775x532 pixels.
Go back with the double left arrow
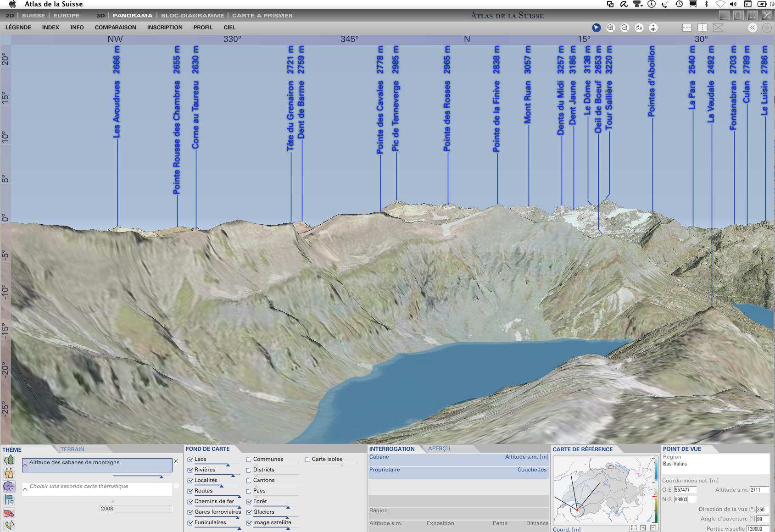pyautogui.click(x=753, y=28)
